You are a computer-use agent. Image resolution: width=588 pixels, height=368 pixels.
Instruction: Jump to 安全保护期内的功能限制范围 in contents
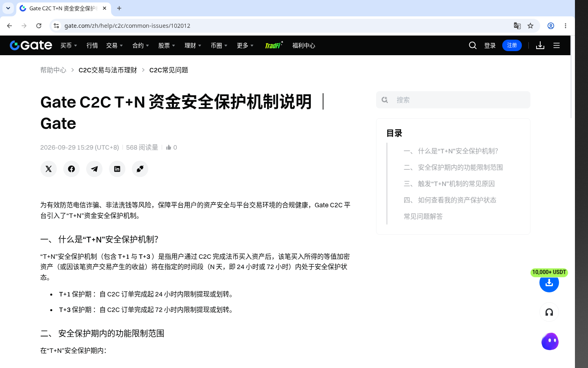tap(453, 167)
